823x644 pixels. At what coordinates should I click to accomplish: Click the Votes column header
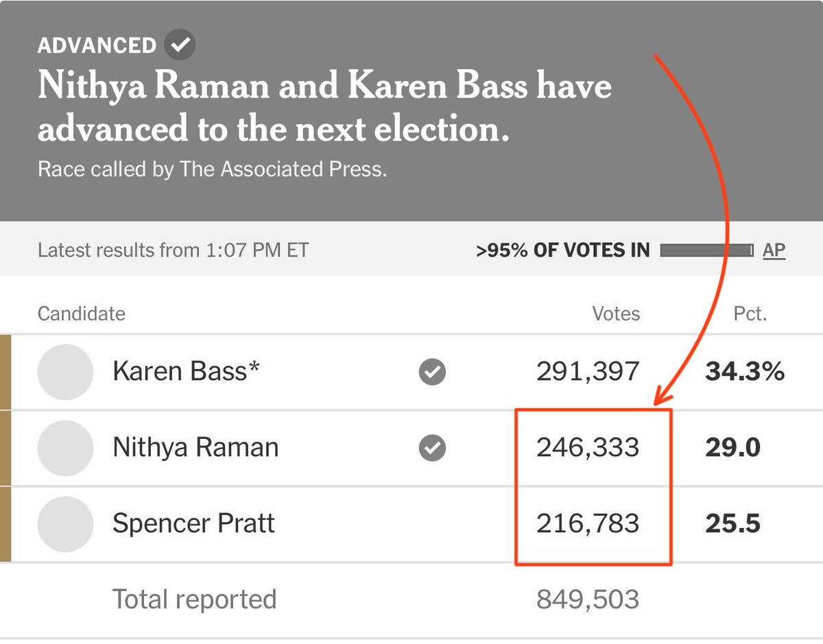click(616, 314)
